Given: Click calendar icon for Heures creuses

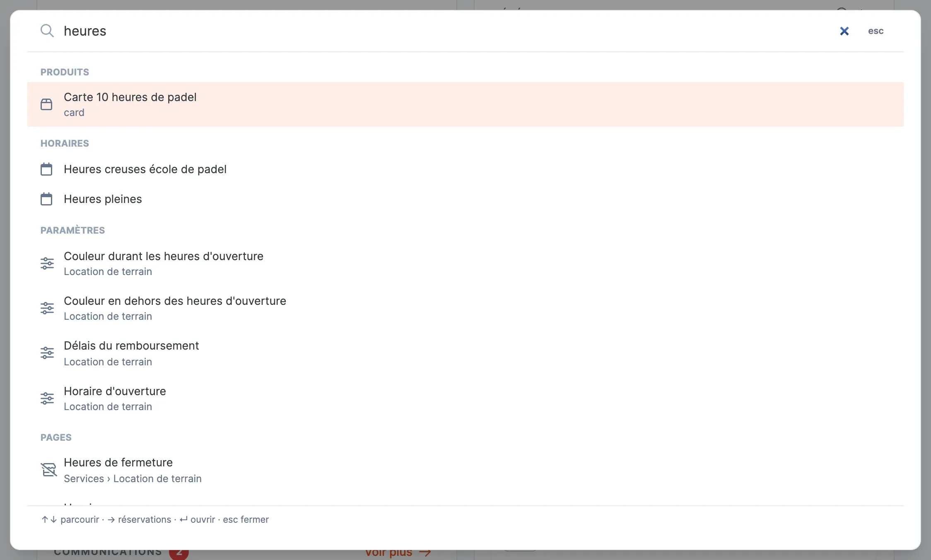Looking at the screenshot, I should [46, 169].
